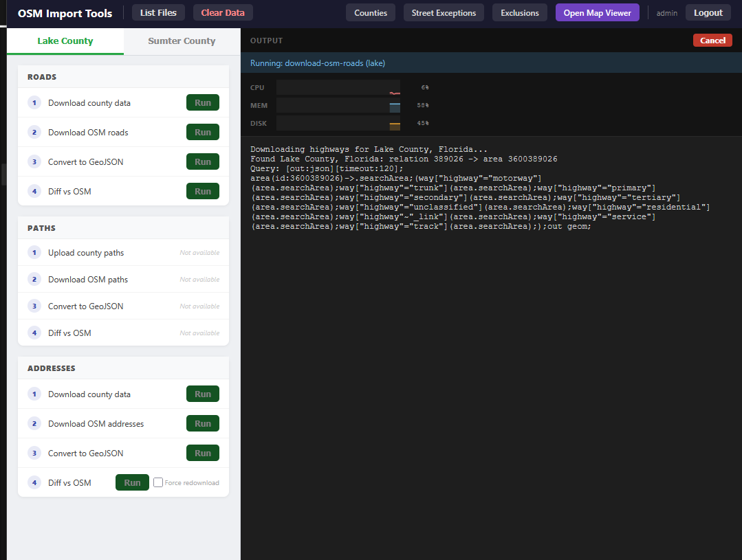Viewport: 742px width, 560px height.
Task: Click step 2 badge beside Download OSM paths
Action: (x=34, y=280)
